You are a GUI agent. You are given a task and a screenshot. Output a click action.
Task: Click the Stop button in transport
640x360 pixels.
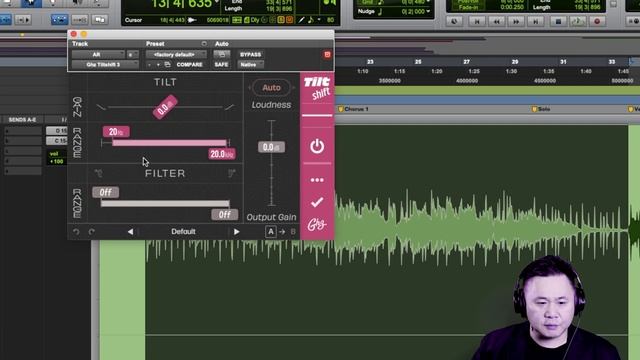(558, 21)
